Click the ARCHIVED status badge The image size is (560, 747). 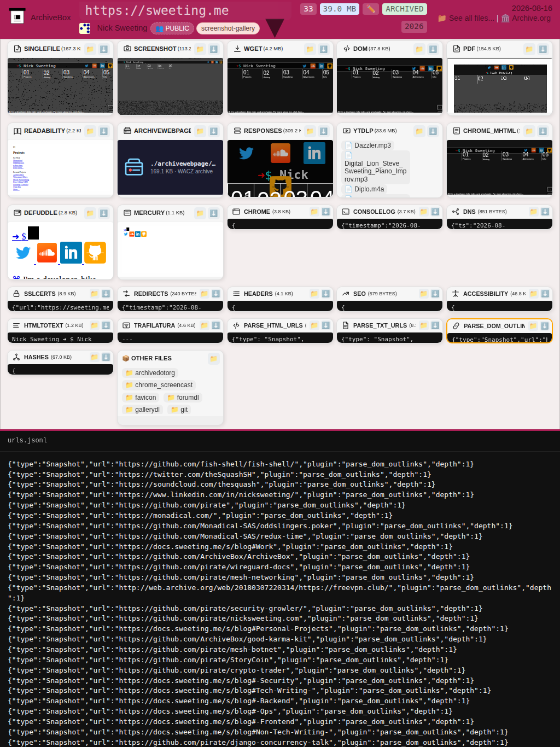point(404,9)
